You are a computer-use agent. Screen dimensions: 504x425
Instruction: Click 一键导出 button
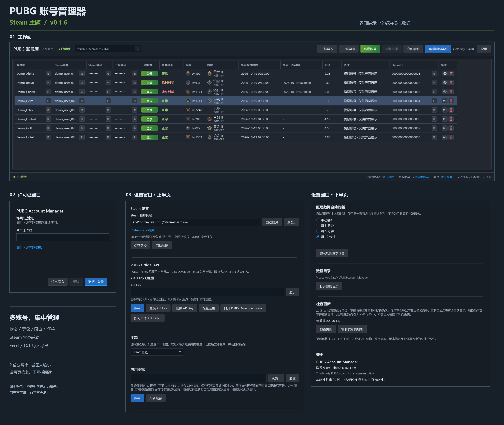(349, 49)
